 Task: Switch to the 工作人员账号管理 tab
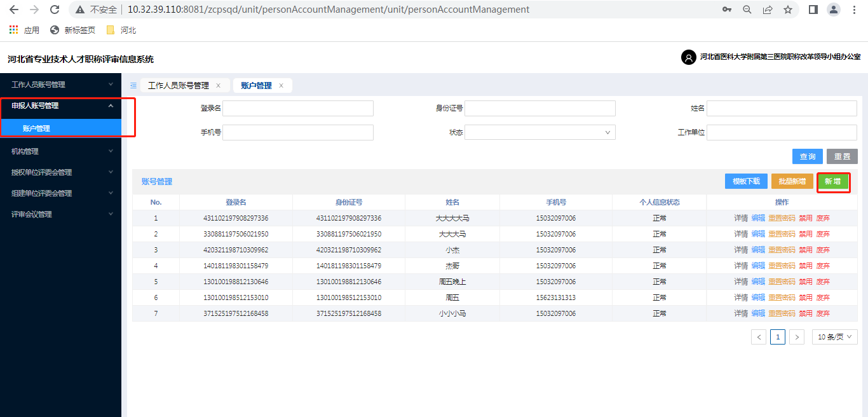178,86
